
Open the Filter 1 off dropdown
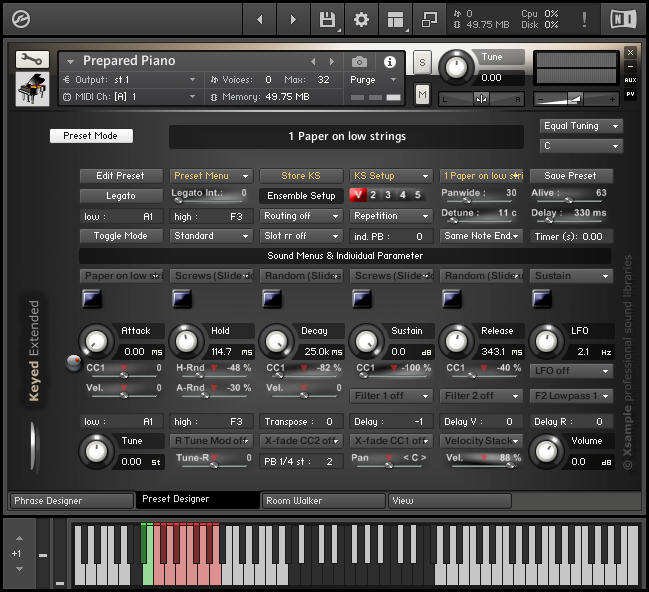(391, 396)
